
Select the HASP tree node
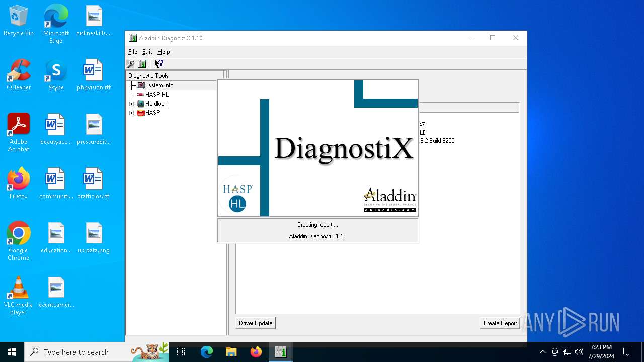click(x=152, y=113)
